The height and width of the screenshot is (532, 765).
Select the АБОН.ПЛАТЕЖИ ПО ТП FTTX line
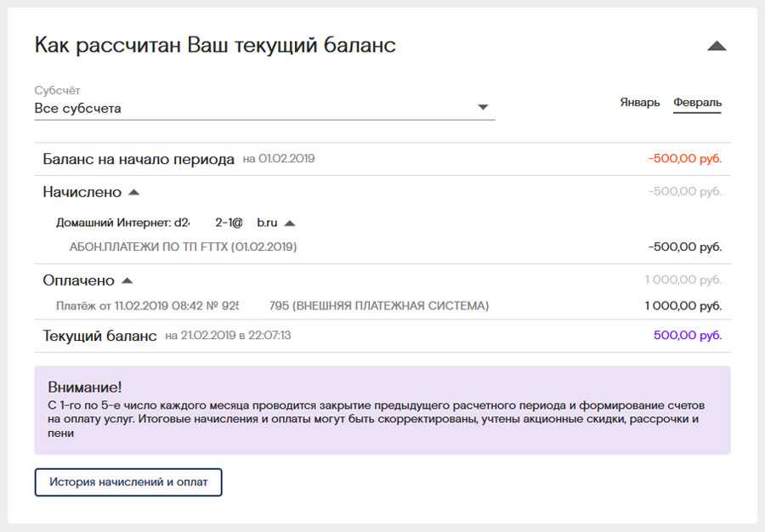183,247
